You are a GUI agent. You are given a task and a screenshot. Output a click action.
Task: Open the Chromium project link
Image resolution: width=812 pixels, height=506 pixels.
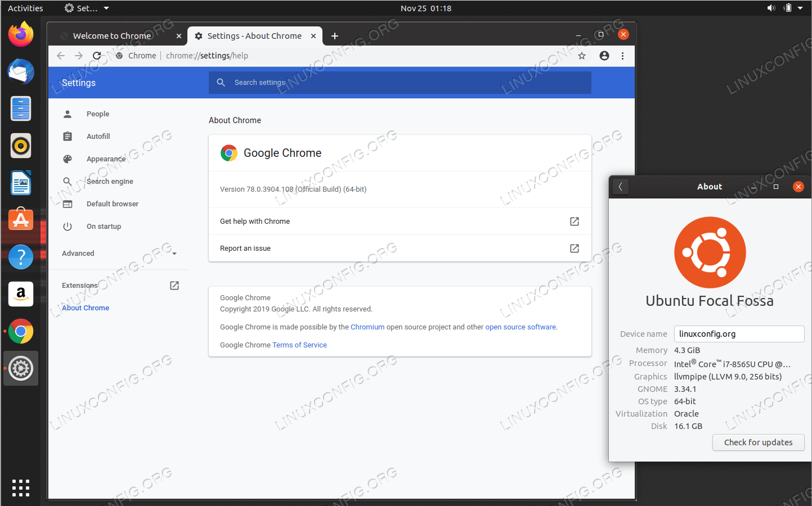coord(367,327)
